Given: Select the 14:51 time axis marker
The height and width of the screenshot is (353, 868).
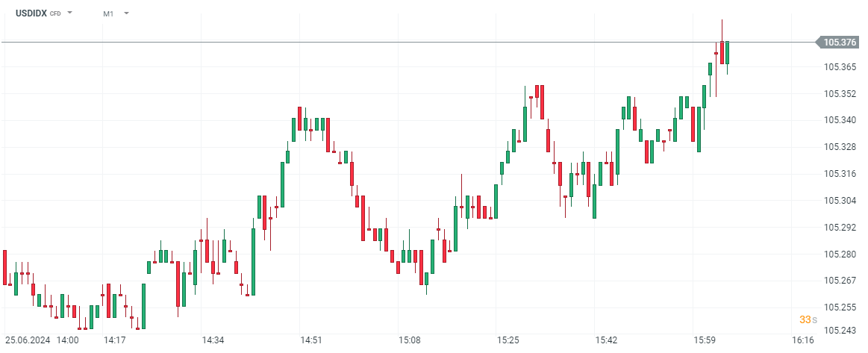Looking at the screenshot, I should pos(311,340).
